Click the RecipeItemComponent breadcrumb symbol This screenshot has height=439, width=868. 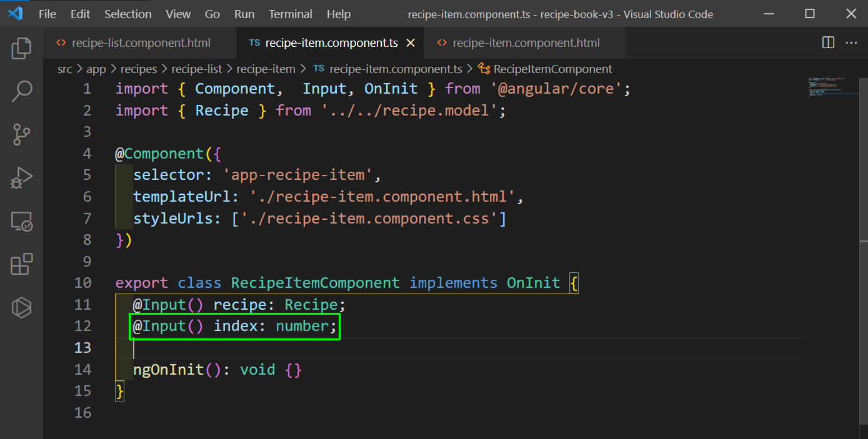click(x=546, y=69)
